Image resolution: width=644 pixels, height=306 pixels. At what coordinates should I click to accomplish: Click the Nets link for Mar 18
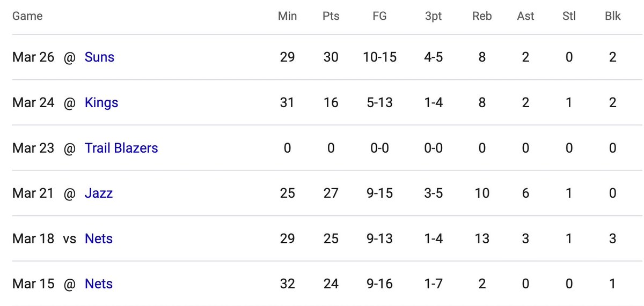coord(99,238)
